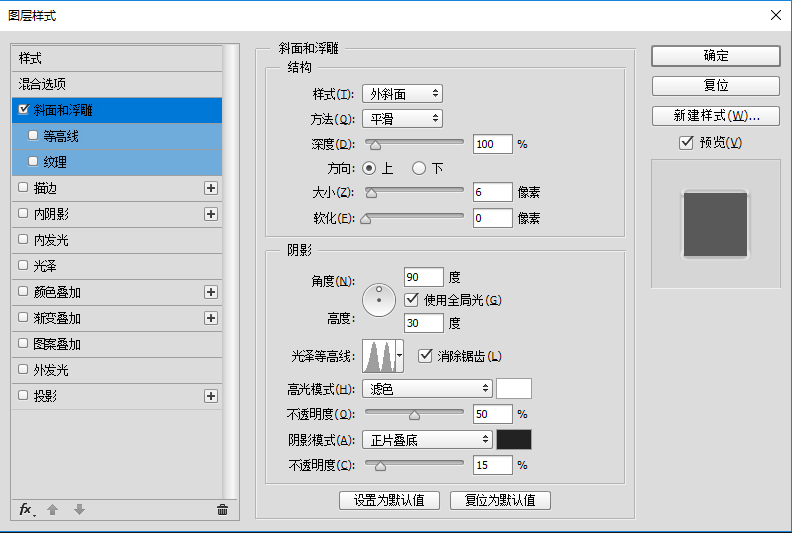The width and height of the screenshot is (792, 533).
Task: Move effect down with down arrow icon
Action: (x=79, y=509)
